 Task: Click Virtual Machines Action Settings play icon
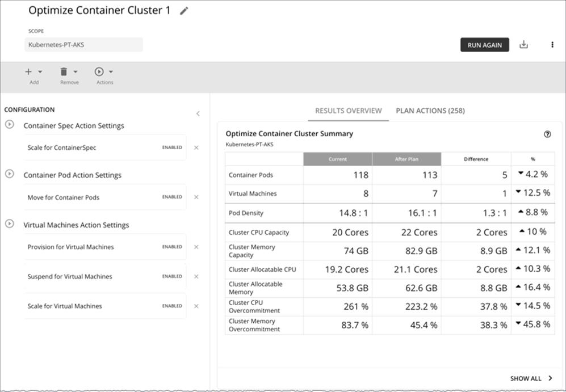pos(10,224)
